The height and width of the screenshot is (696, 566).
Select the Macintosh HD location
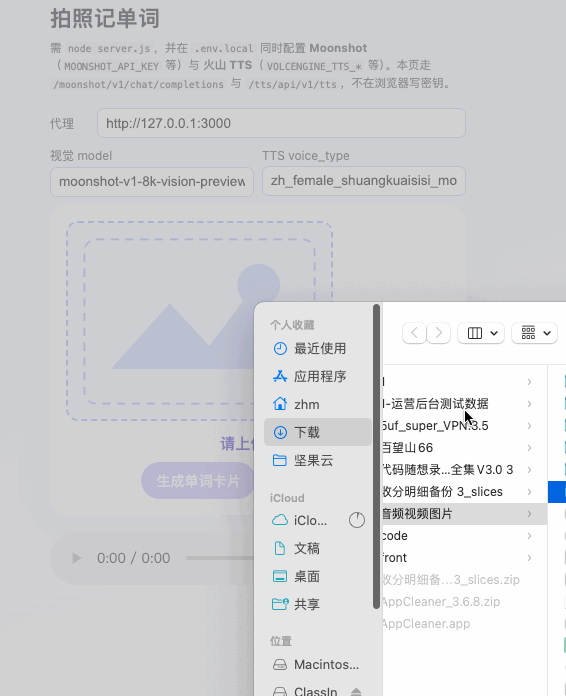[318, 664]
